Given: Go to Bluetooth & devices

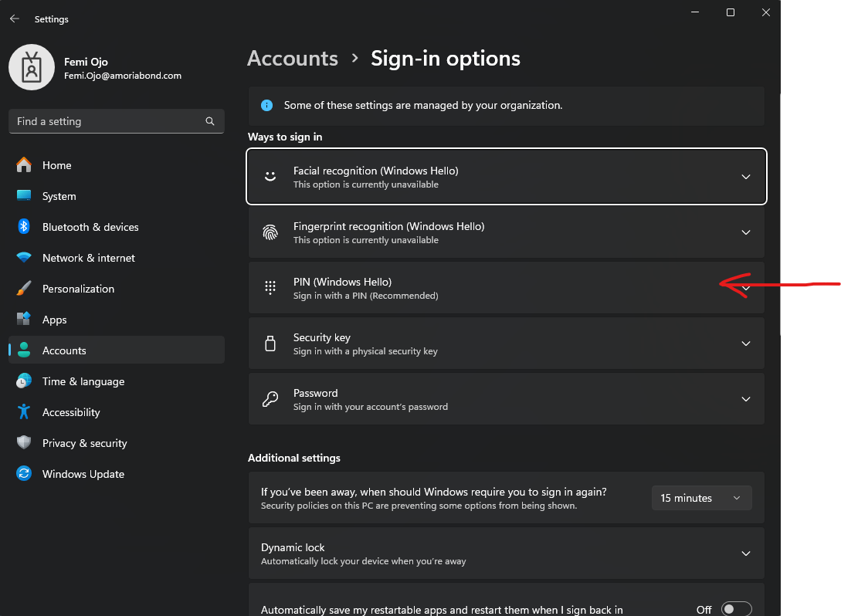Looking at the screenshot, I should [x=117, y=227].
